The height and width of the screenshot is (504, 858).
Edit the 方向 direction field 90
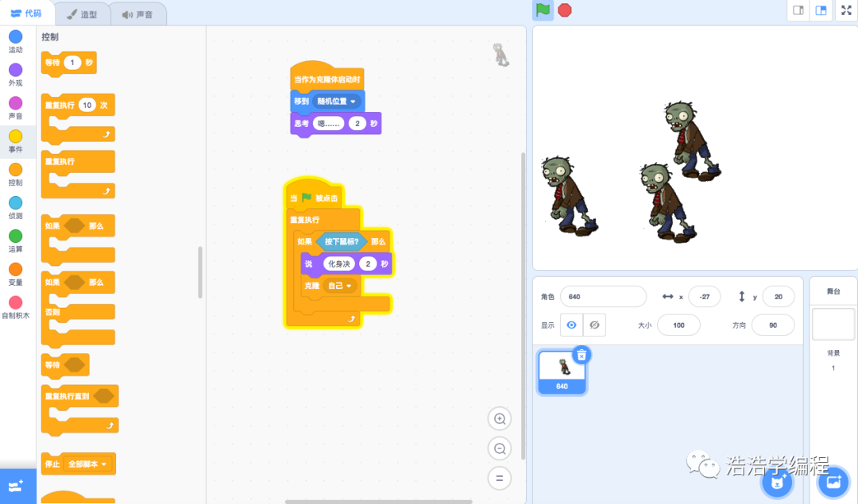pyautogui.click(x=773, y=325)
